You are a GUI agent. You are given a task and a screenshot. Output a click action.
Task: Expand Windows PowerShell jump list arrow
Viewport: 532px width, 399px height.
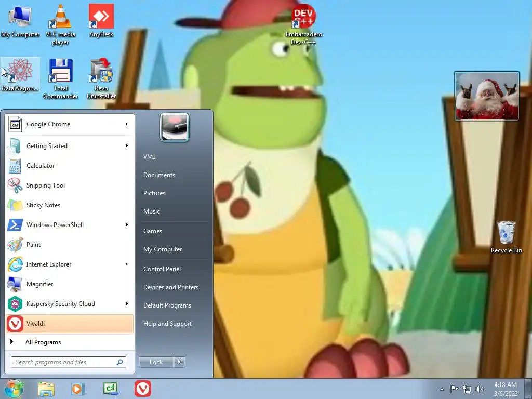pyautogui.click(x=127, y=225)
